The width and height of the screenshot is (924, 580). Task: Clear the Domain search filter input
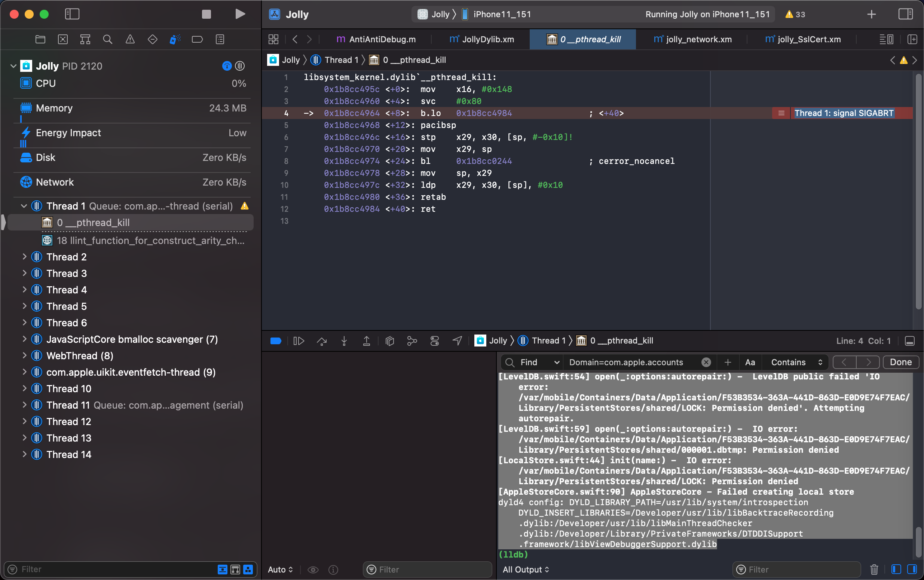[706, 362]
